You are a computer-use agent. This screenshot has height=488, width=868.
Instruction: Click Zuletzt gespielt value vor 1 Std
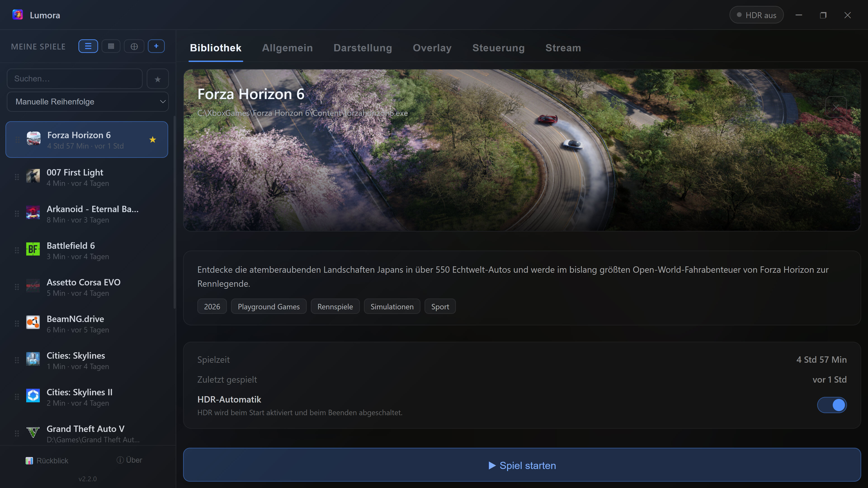[830, 379]
